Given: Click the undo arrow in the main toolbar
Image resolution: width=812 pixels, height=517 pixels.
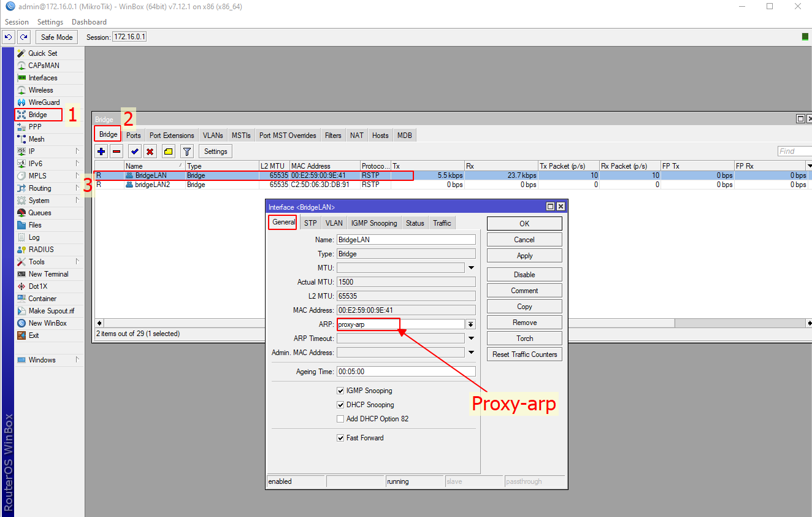Looking at the screenshot, I should point(8,36).
